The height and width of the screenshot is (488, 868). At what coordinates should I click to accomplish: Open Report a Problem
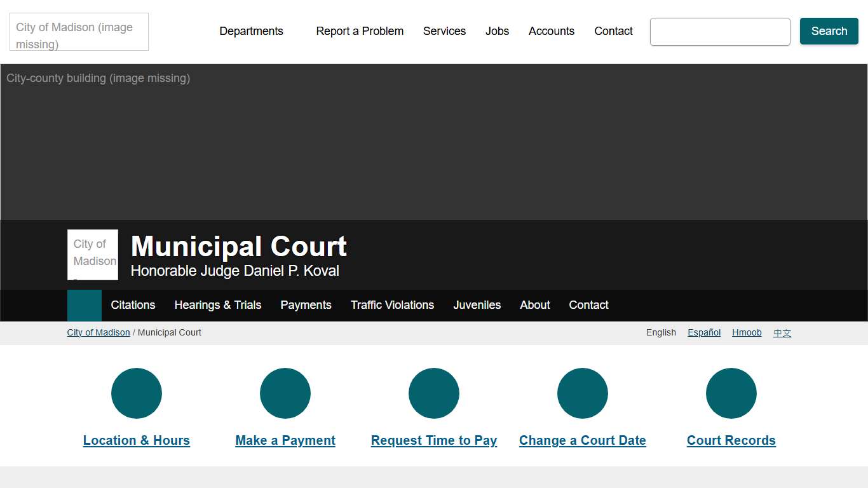(x=360, y=30)
